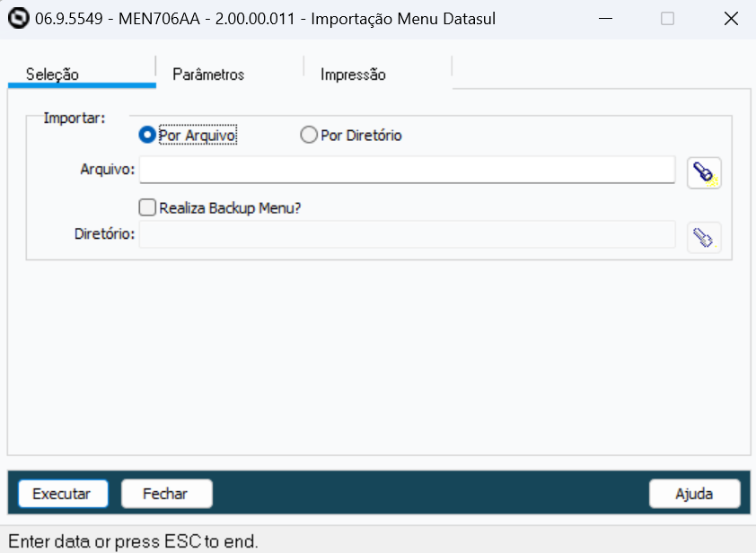Click inside the Diretório input field
The image size is (756, 553).
(x=404, y=235)
